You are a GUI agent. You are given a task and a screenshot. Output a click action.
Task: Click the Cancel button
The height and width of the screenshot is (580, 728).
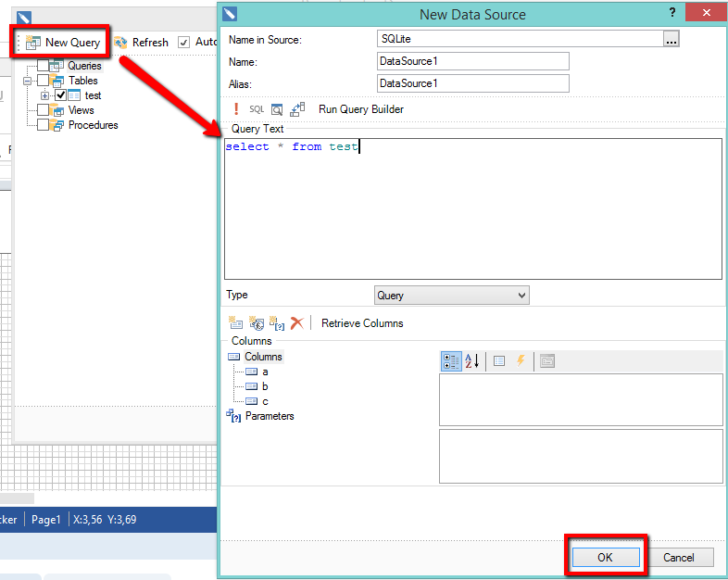[x=678, y=557]
